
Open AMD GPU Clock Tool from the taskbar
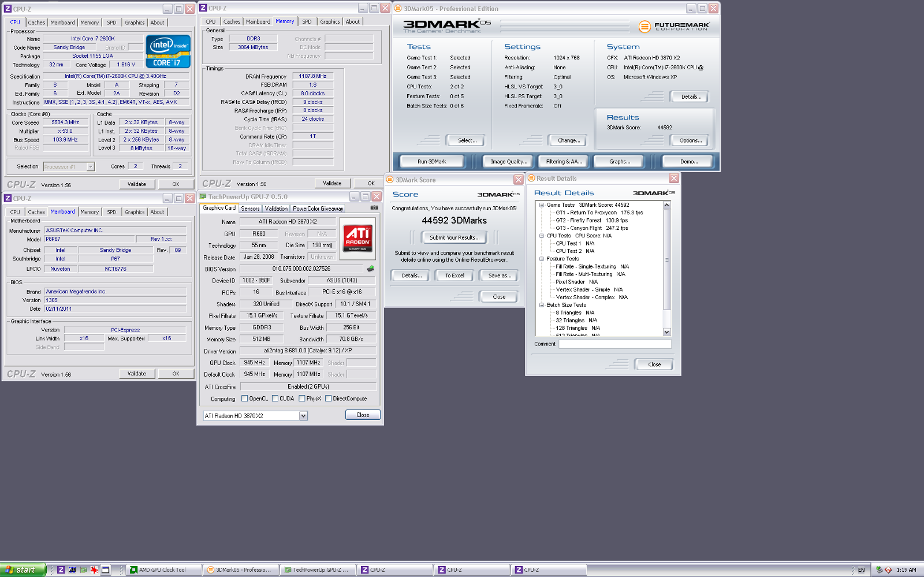(x=163, y=569)
